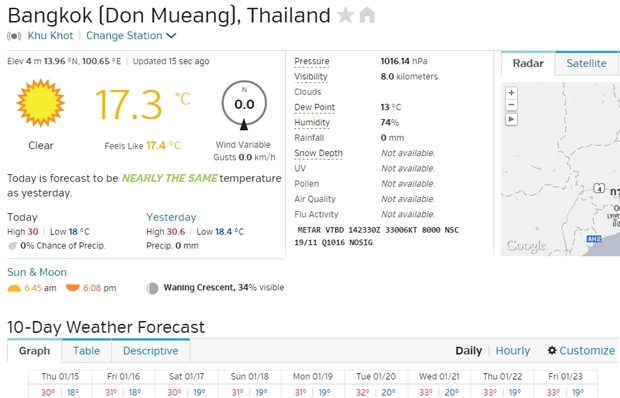Click the wind direction compass dial
This screenshot has width=620, height=398.
pyautogui.click(x=244, y=105)
